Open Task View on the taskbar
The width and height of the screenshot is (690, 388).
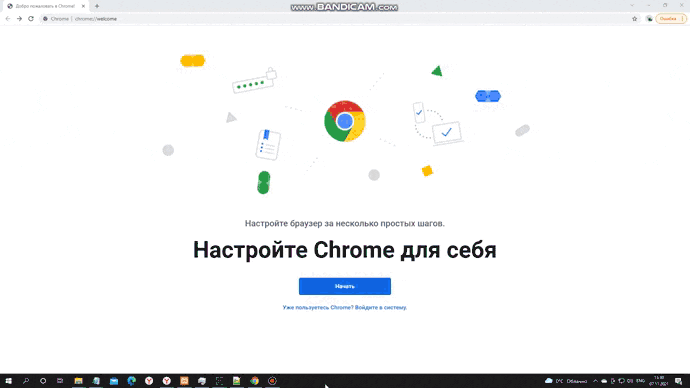pyautogui.click(x=60, y=381)
